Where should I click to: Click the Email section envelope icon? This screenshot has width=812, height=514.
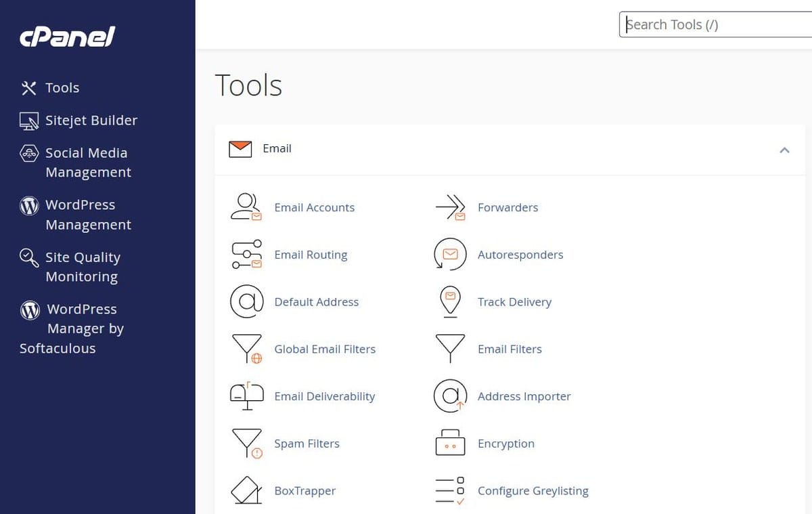click(x=240, y=149)
